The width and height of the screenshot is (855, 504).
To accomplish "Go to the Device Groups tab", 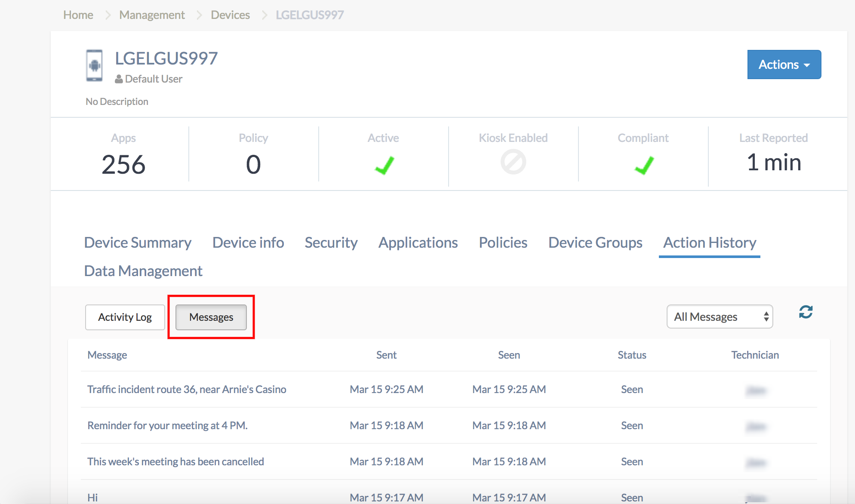I will click(595, 243).
